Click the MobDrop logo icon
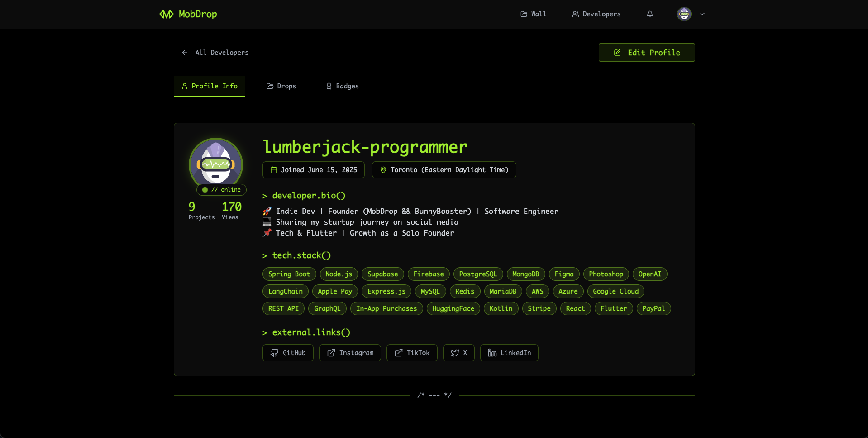 [x=166, y=14]
